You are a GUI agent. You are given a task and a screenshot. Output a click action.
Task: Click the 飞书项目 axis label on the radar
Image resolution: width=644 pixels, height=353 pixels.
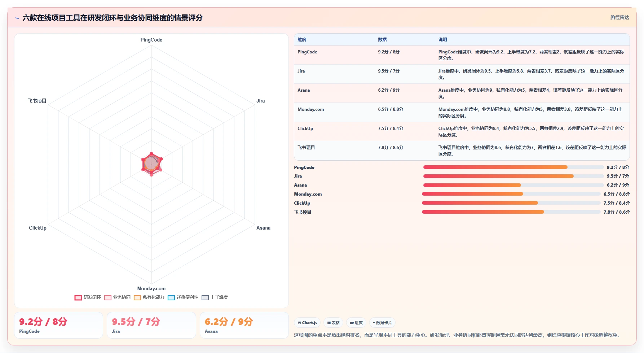(x=37, y=101)
